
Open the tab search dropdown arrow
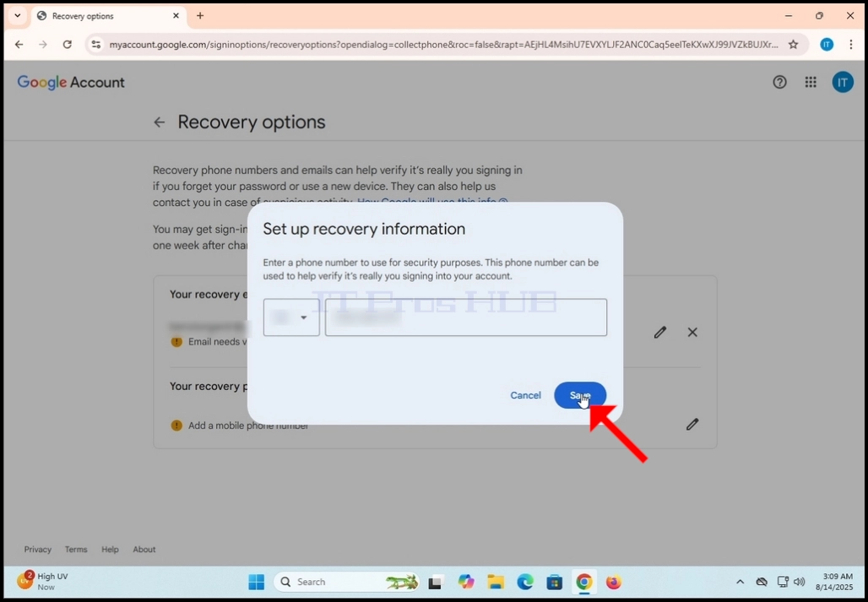point(17,15)
